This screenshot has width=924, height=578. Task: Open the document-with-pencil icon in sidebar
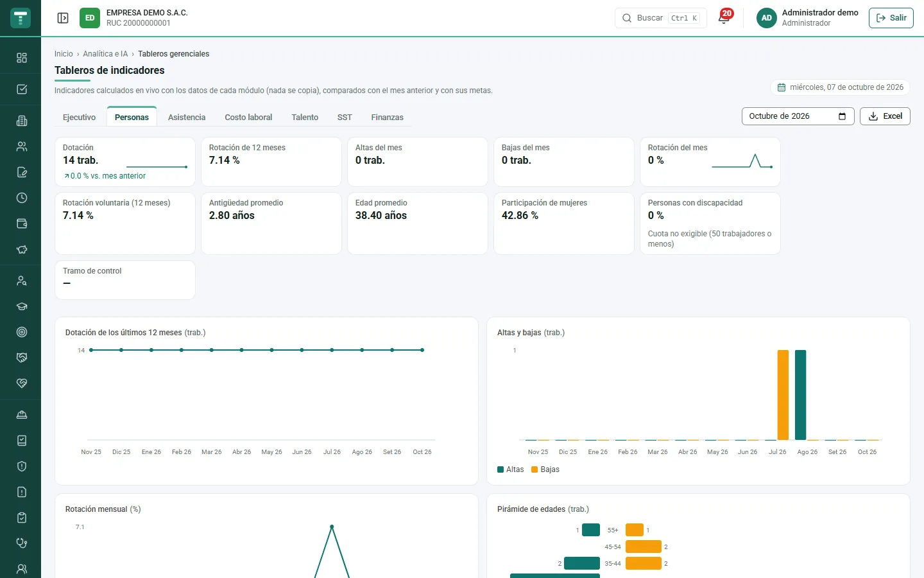click(22, 172)
